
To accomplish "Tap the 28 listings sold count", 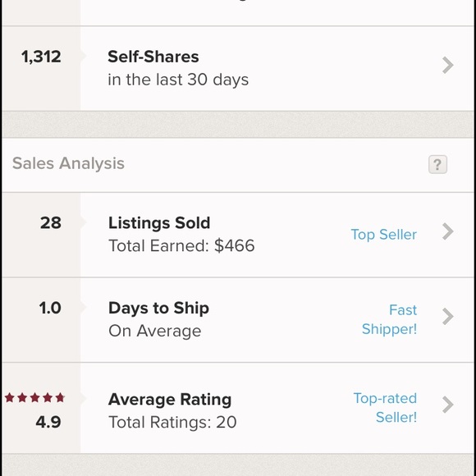I will tap(51, 223).
